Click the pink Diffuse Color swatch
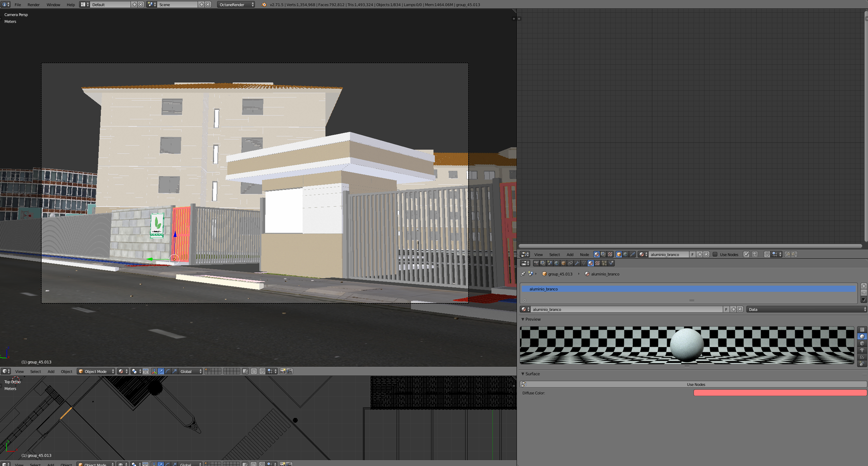 780,393
